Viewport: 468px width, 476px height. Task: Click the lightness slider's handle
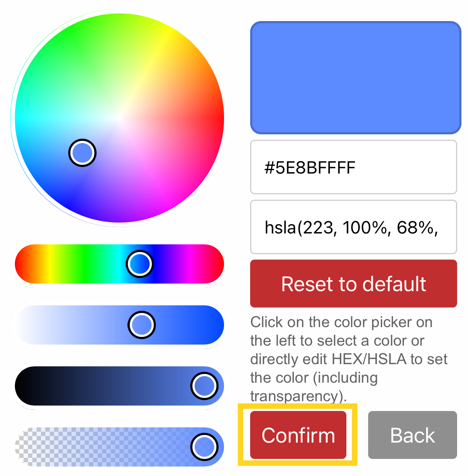click(x=204, y=386)
